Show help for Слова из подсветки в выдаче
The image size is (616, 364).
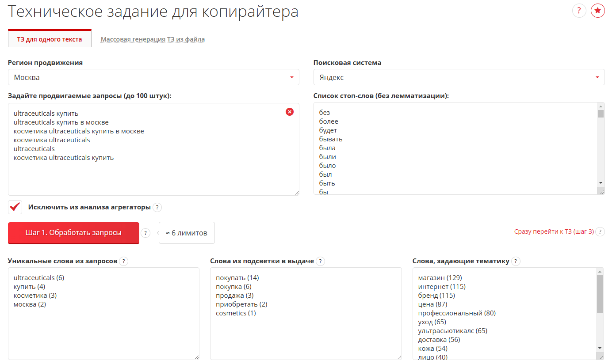click(x=320, y=261)
